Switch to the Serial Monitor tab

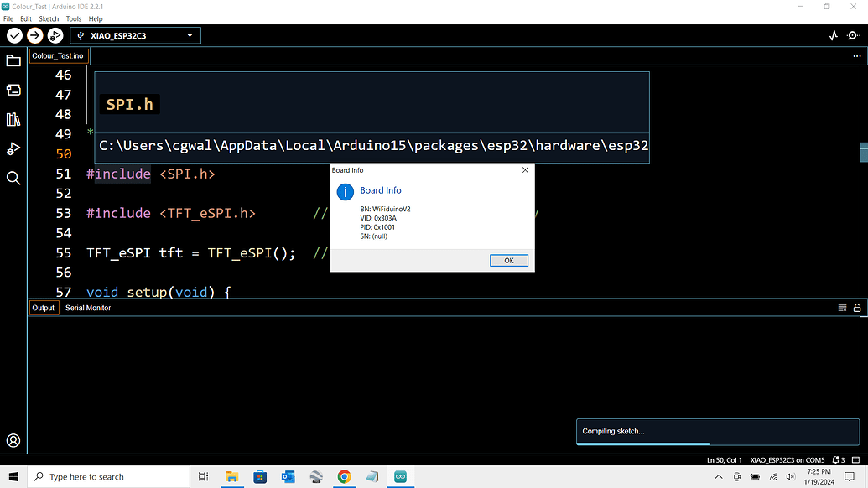click(x=87, y=308)
